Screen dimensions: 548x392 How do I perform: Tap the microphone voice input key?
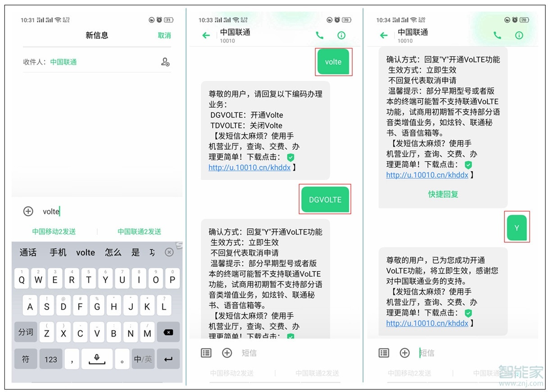click(x=97, y=359)
